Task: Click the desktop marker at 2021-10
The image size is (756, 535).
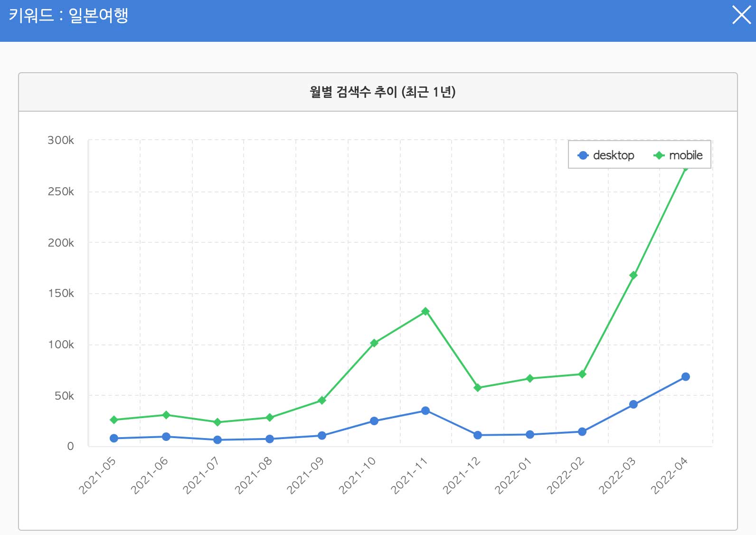Action: [x=374, y=421]
